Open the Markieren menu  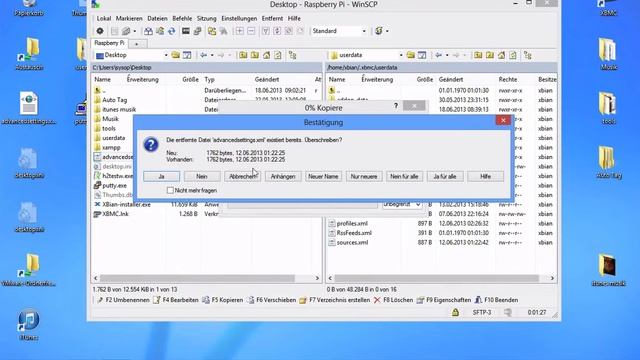(x=129, y=18)
